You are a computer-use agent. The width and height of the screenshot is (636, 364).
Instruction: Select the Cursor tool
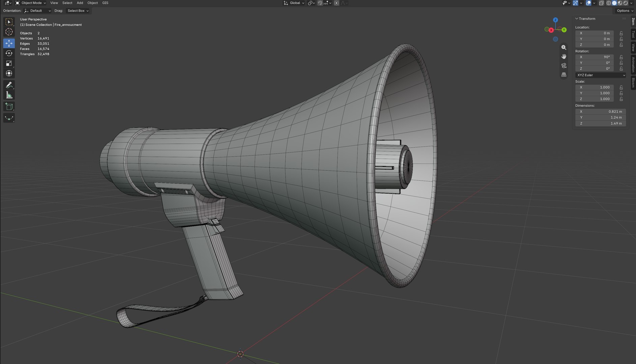coord(9,32)
